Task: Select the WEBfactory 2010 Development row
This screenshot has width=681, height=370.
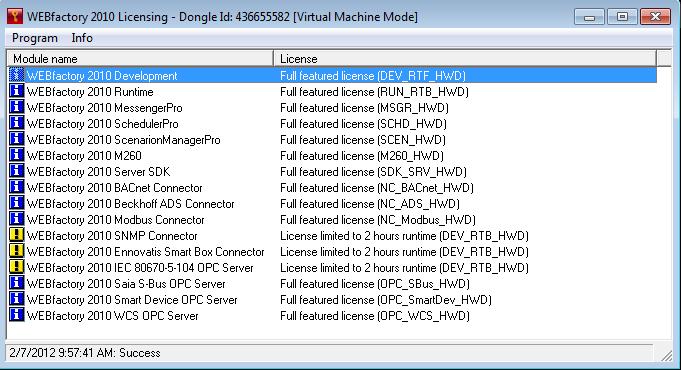Action: [x=332, y=76]
